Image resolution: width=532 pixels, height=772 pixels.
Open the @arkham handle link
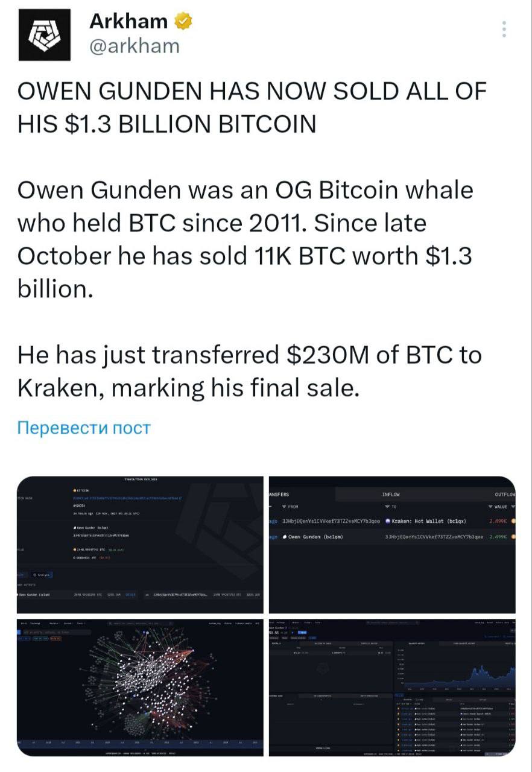[134, 46]
